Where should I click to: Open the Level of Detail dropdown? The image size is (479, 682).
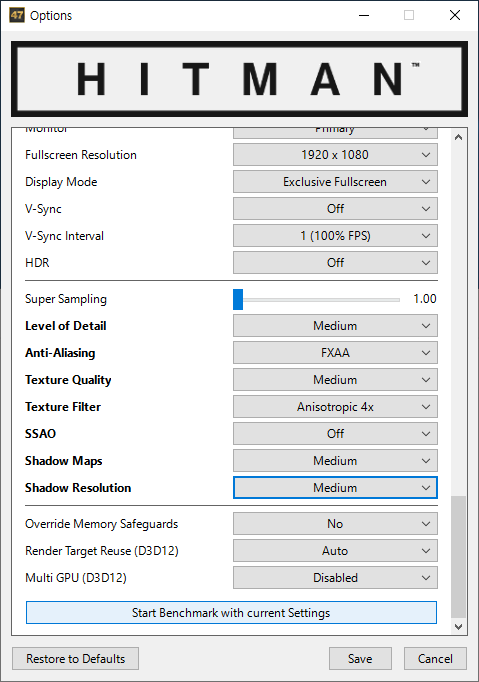[x=335, y=326]
